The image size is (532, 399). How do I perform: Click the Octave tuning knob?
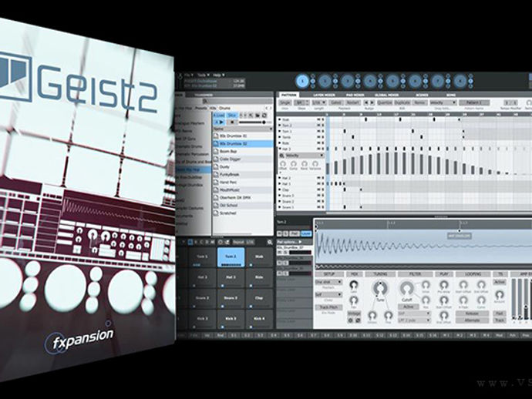372,315
